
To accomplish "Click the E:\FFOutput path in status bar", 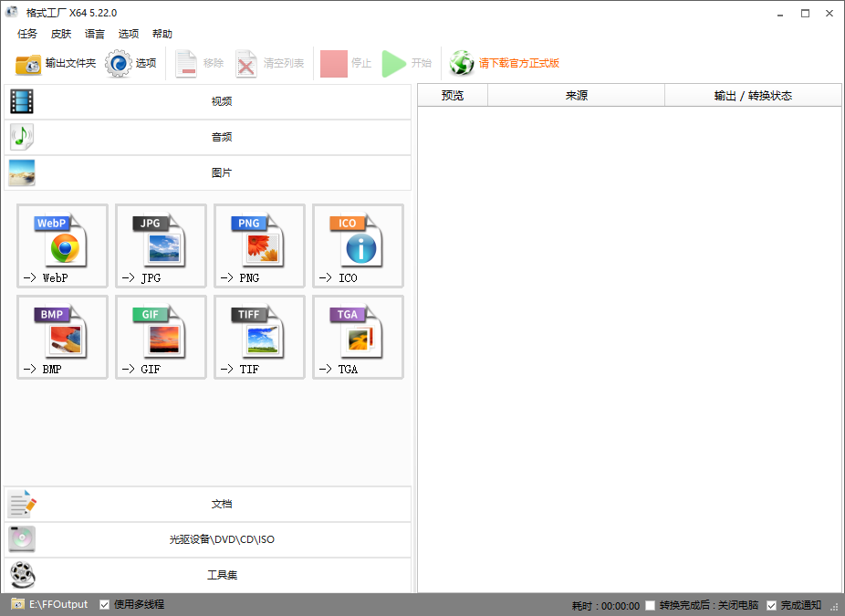I will coord(58,605).
